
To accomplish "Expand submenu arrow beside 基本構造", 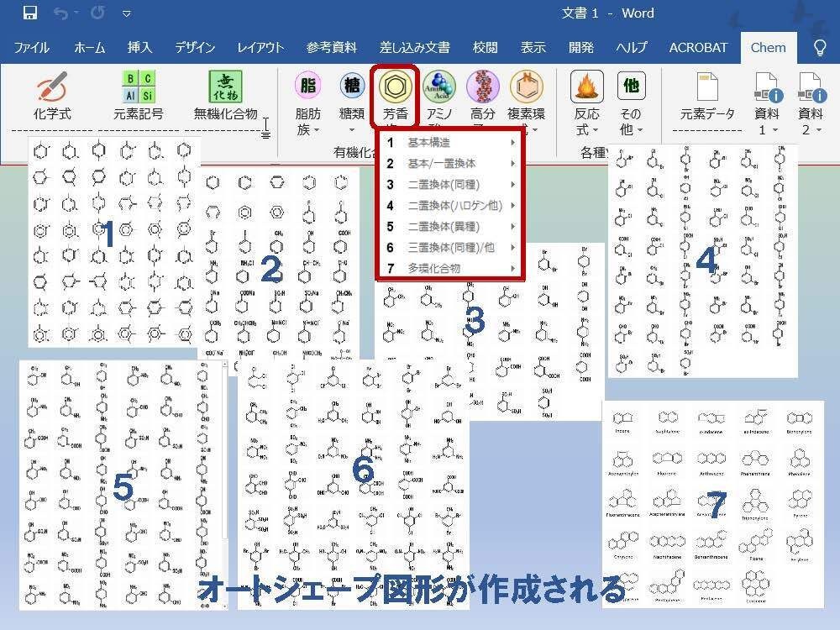I will tap(512, 143).
